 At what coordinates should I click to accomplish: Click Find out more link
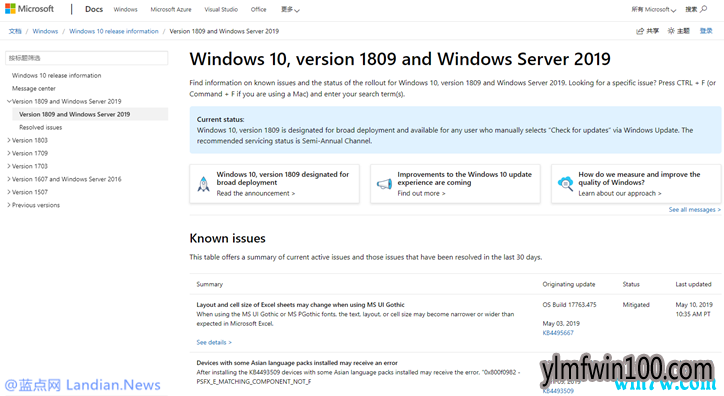pyautogui.click(x=422, y=193)
